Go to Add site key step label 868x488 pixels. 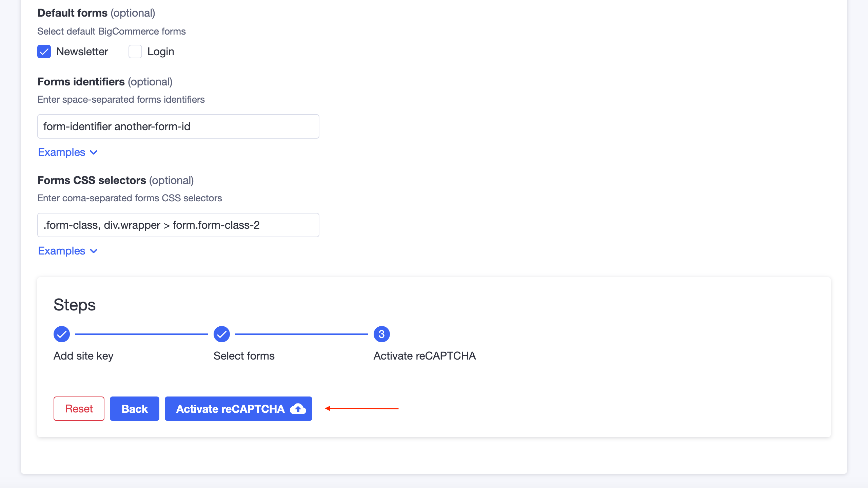83,356
